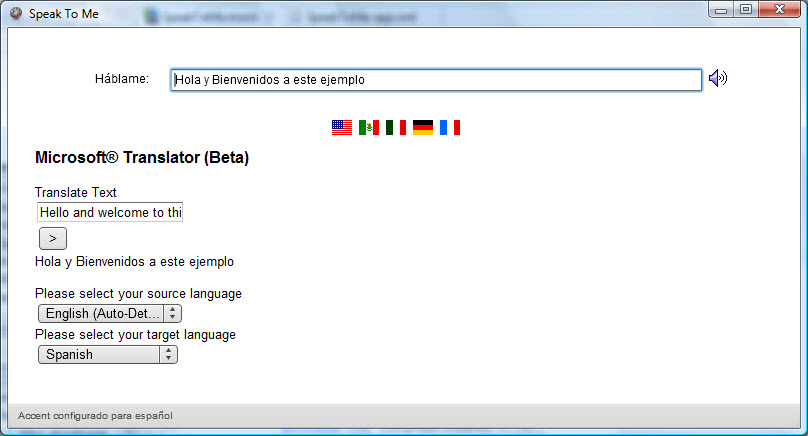Maximize the Speak To Me window

click(x=746, y=9)
